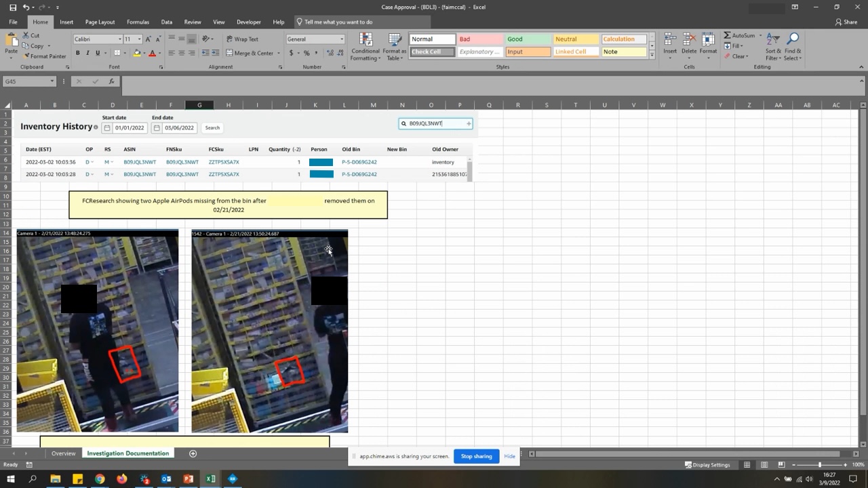Screen dimensions: 868x488
Task: Click the Stop sharing button
Action: coord(476,456)
